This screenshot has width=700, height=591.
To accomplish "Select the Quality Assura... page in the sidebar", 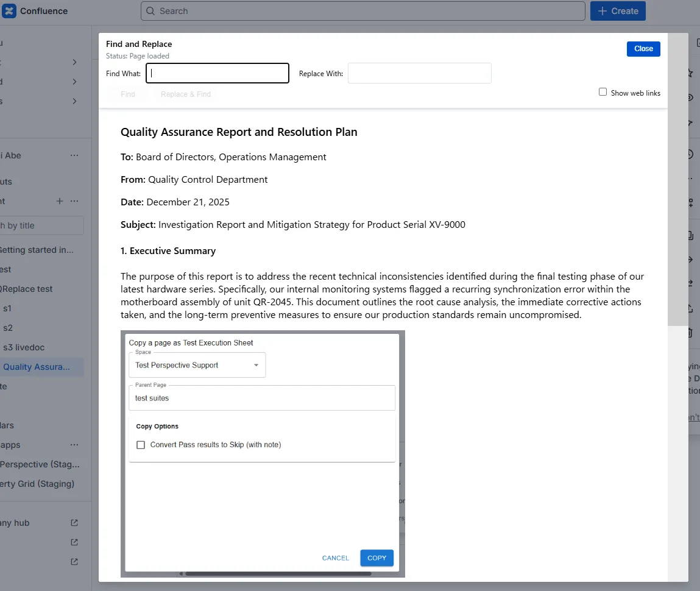I will coord(37,367).
